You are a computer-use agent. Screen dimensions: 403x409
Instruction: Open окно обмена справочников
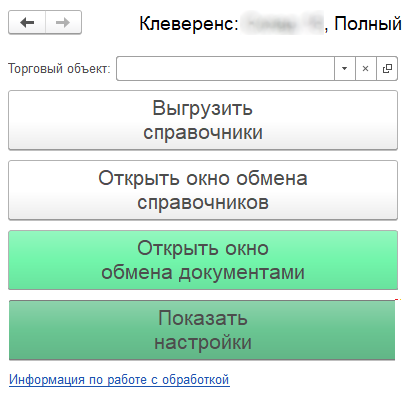[x=203, y=190]
